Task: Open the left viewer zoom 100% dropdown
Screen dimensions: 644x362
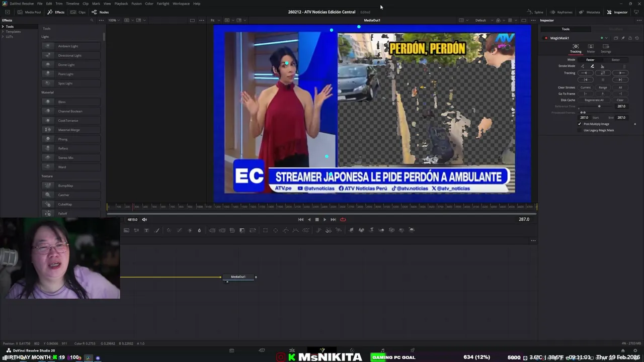Action: point(113,20)
